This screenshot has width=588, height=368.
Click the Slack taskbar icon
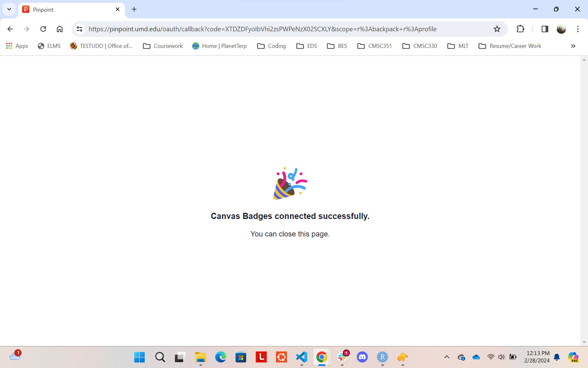tap(342, 357)
